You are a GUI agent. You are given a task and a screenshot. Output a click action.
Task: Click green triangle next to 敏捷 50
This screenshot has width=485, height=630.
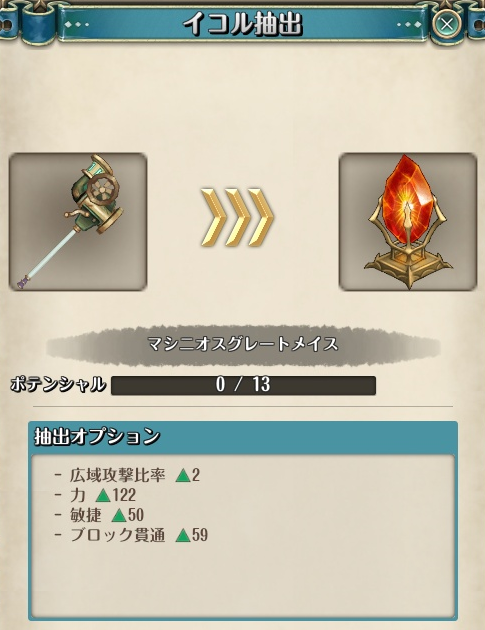119,515
